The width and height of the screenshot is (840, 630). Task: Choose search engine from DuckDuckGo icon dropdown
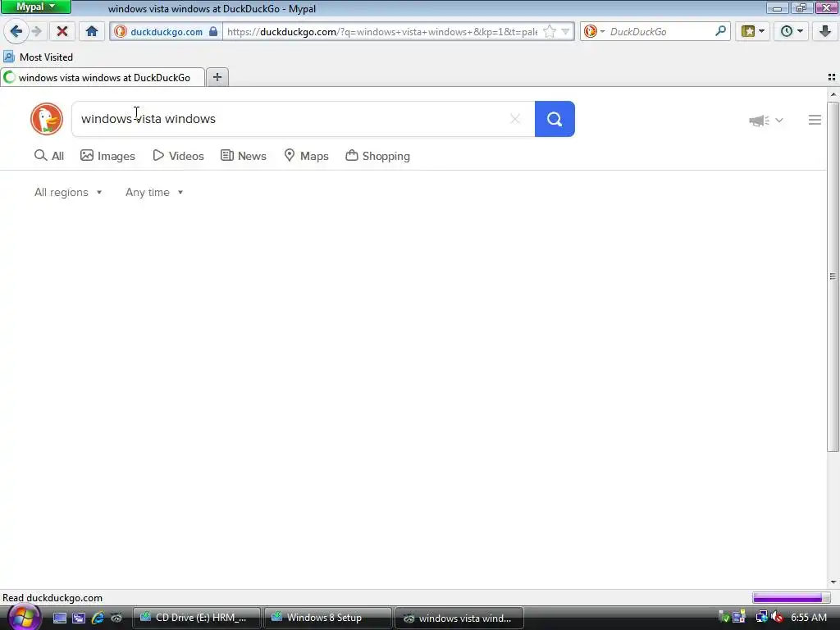(x=594, y=32)
